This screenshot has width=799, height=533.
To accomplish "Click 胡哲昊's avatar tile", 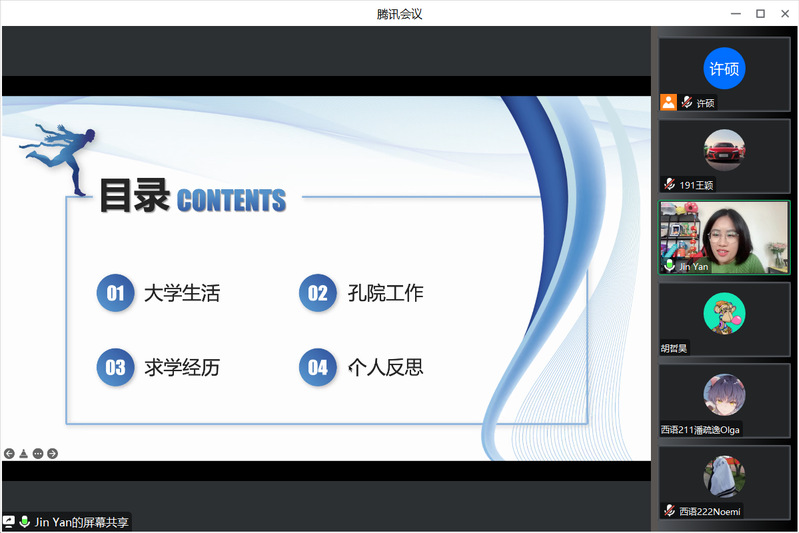I will coord(724,313).
